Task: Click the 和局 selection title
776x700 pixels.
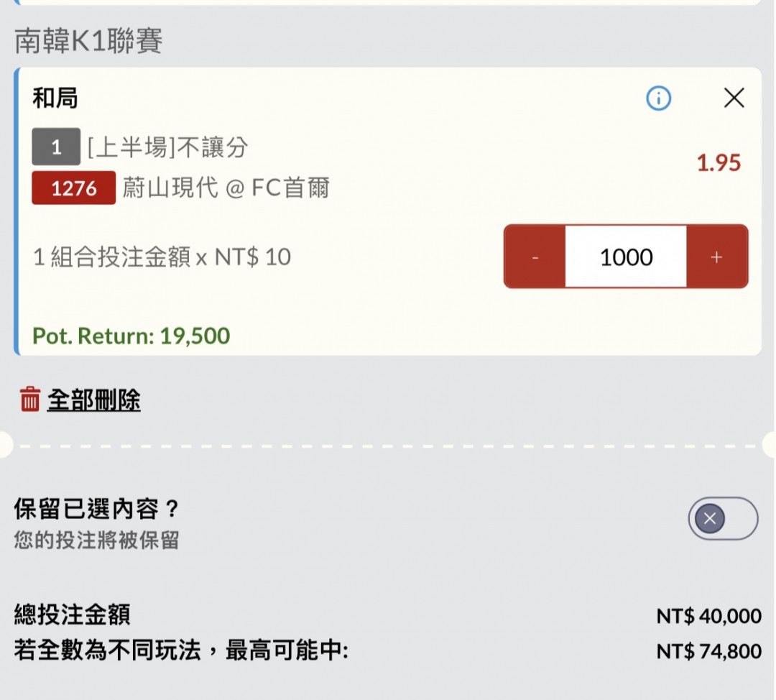Action: pos(55,98)
